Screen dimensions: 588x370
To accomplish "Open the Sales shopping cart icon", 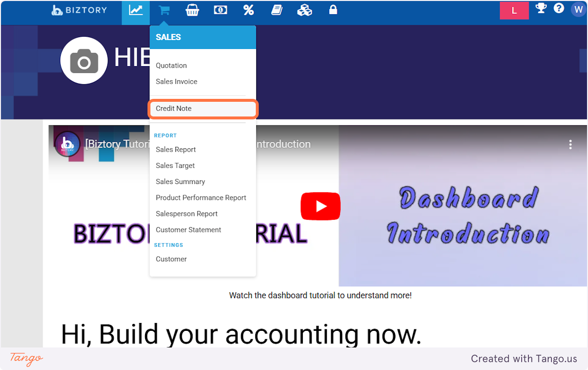I will coord(164,10).
